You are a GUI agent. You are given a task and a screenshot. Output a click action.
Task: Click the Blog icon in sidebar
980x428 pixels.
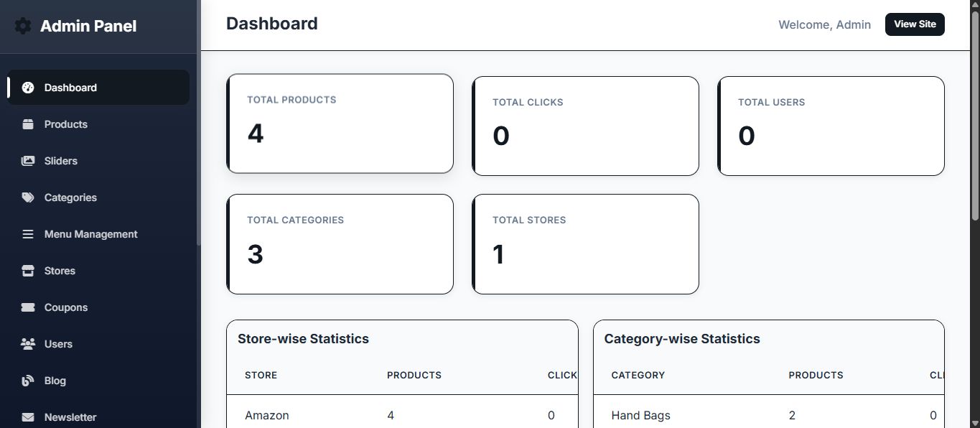click(x=28, y=381)
